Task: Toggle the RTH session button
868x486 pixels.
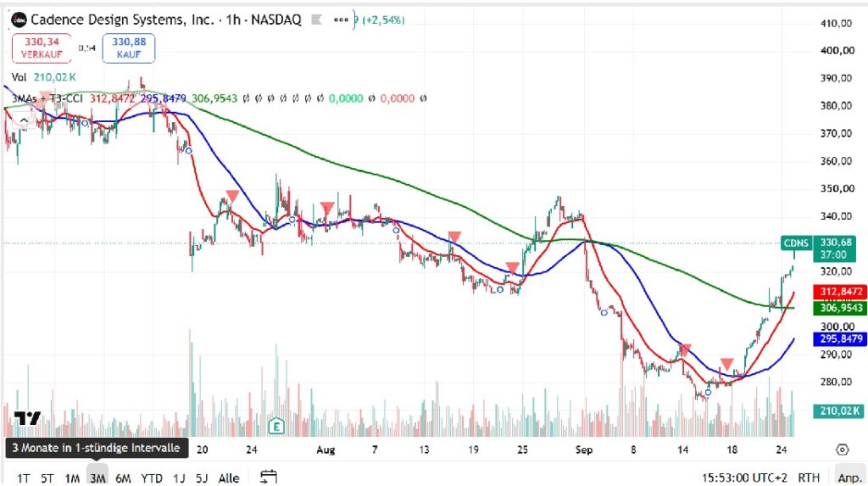Action: point(809,478)
